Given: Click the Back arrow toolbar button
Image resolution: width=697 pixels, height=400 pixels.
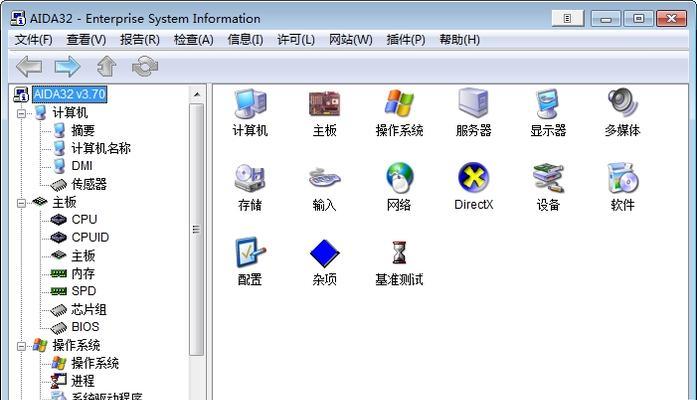Looking at the screenshot, I should pos(29,67).
